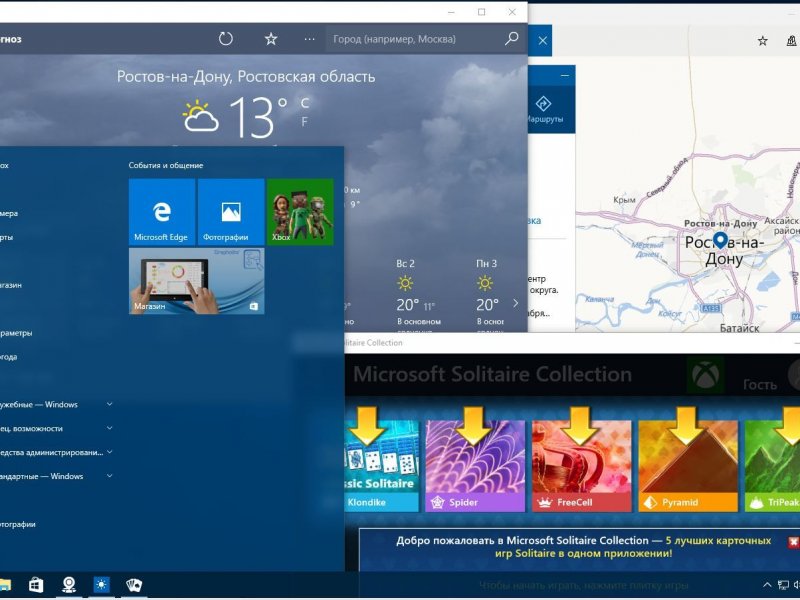Open File Explorer from the taskbar
Screen dimensions: 800x600
[4, 585]
